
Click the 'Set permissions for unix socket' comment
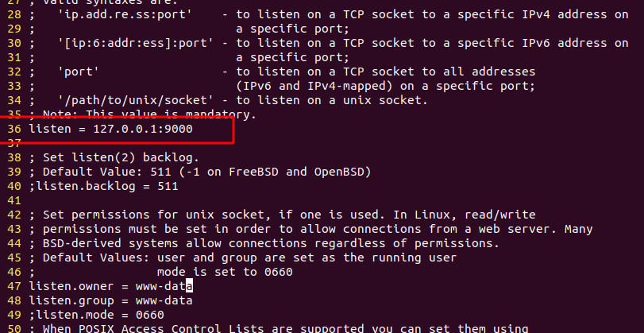tap(282, 215)
